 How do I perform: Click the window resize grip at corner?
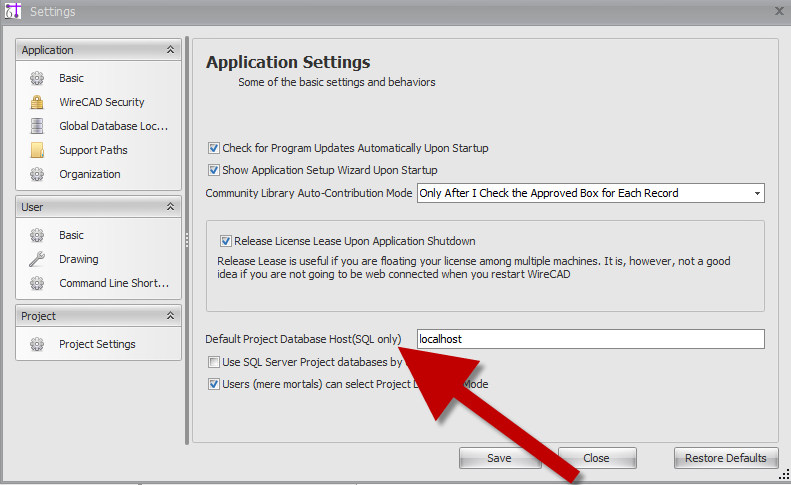coord(784,474)
